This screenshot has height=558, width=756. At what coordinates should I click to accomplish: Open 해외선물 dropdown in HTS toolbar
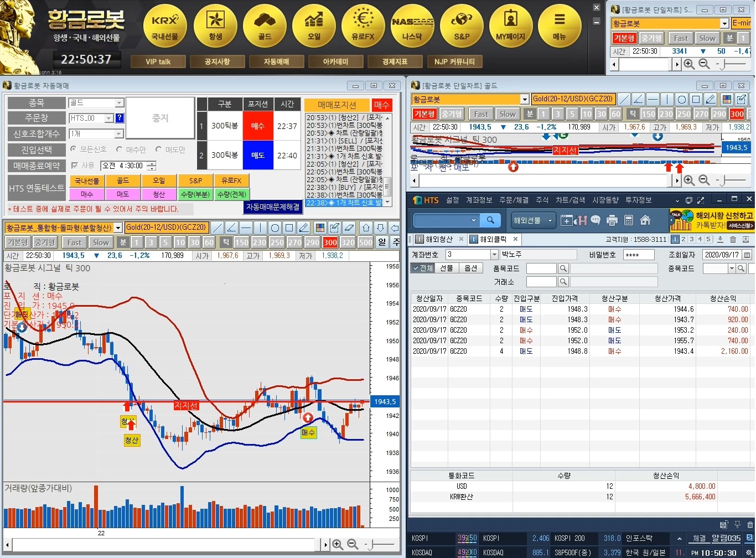(x=534, y=220)
